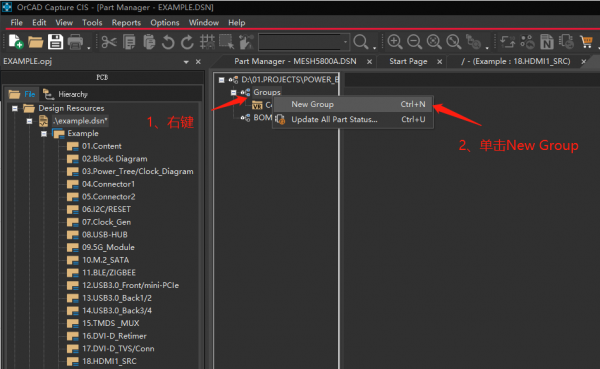Select the 18.HDMI1_SRC page in tree
The width and height of the screenshot is (600, 369).
[109, 361]
